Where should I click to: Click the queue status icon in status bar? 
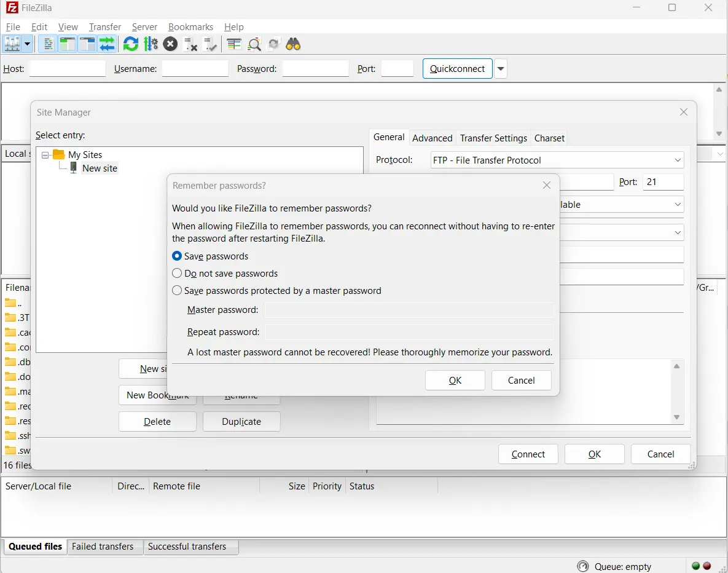[x=582, y=566]
